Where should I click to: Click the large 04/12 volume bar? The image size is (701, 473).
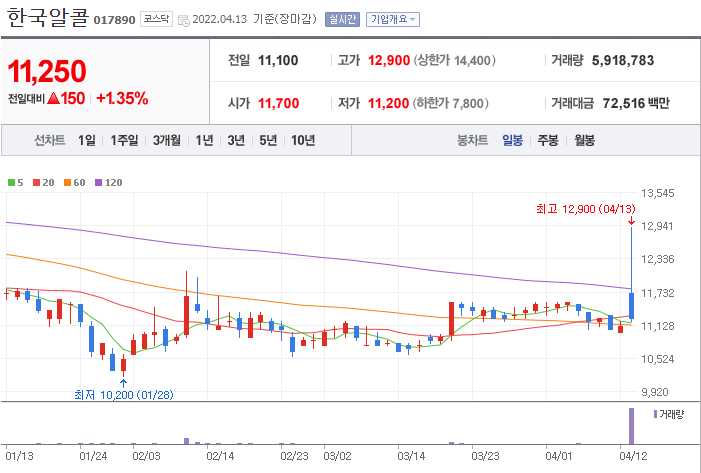(631, 426)
